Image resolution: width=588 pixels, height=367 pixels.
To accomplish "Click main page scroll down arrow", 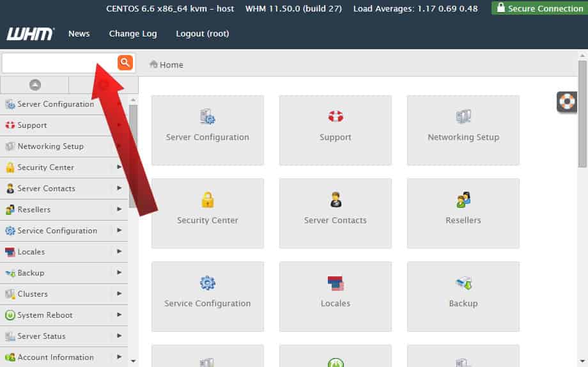I will point(582,361).
